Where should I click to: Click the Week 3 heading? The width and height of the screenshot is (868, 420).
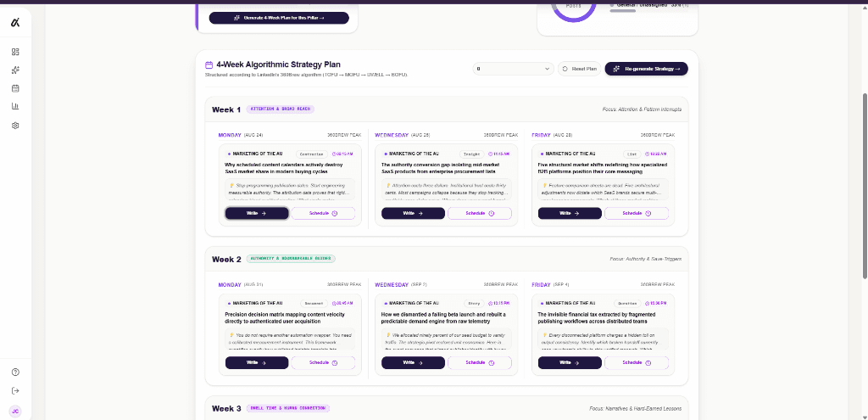point(226,409)
